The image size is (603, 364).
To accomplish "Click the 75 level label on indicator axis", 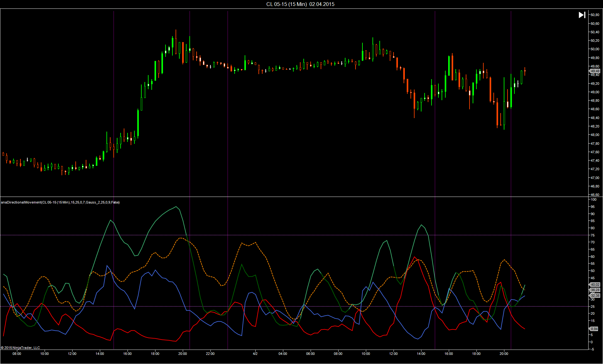I will (593, 235).
